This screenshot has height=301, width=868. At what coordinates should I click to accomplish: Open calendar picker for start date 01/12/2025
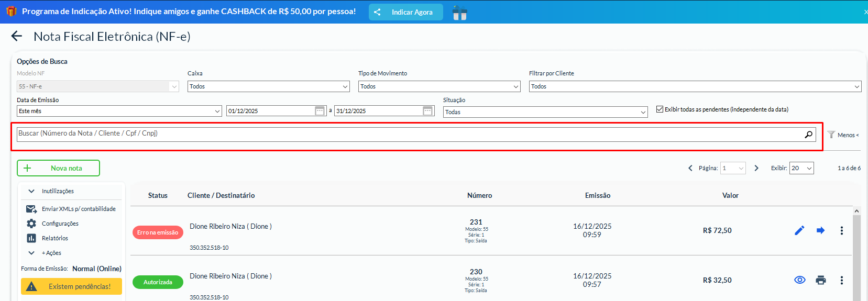point(320,111)
